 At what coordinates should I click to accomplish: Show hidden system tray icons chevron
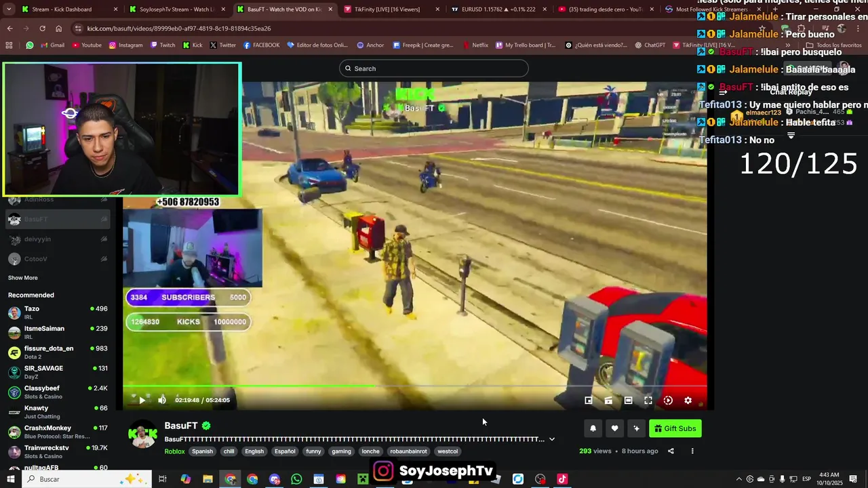738,479
